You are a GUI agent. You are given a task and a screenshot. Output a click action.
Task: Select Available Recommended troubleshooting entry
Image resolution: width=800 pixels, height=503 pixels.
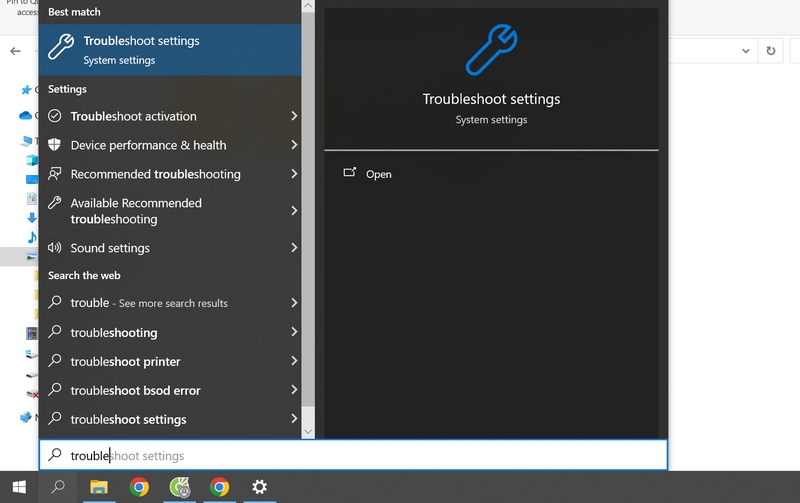(170, 211)
